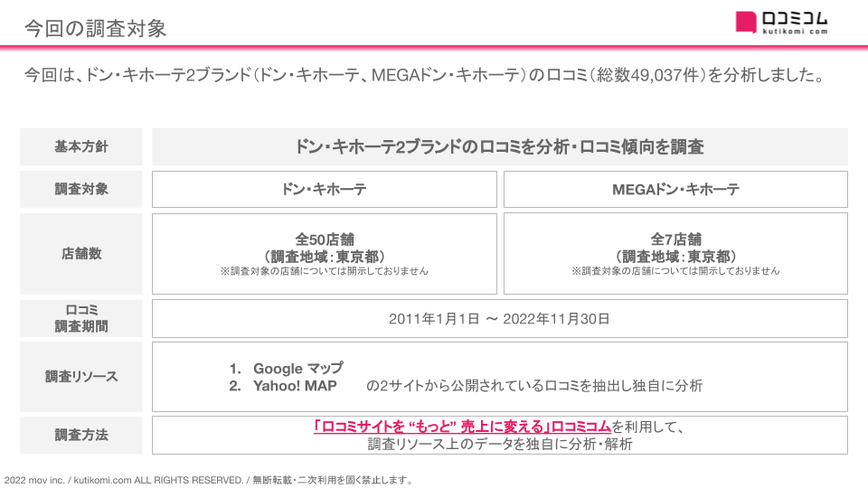The height and width of the screenshot is (488, 868).
Task: Click the 調査方法 row header
Action: 81,435
